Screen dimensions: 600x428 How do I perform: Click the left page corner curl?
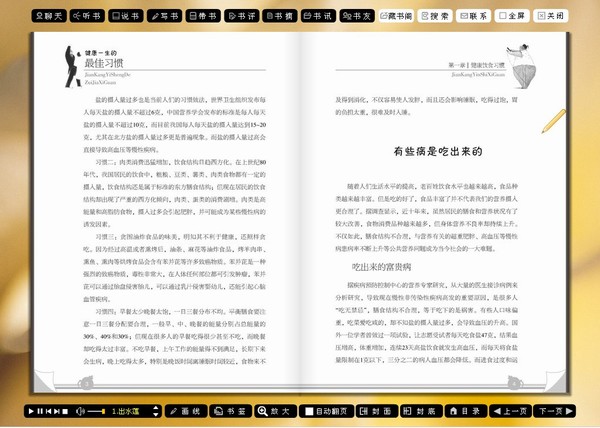pos(43,381)
